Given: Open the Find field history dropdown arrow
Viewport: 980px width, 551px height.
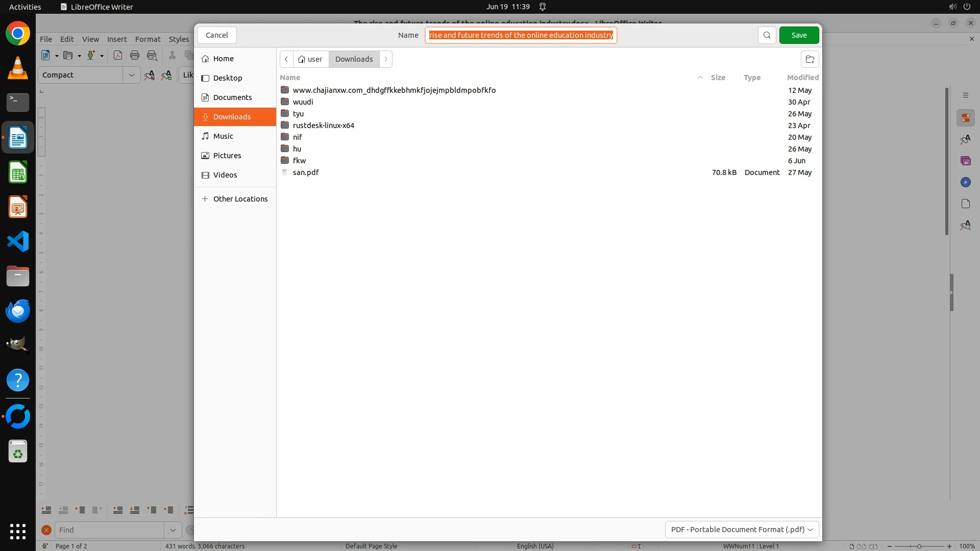Looking at the screenshot, I should point(173,530).
